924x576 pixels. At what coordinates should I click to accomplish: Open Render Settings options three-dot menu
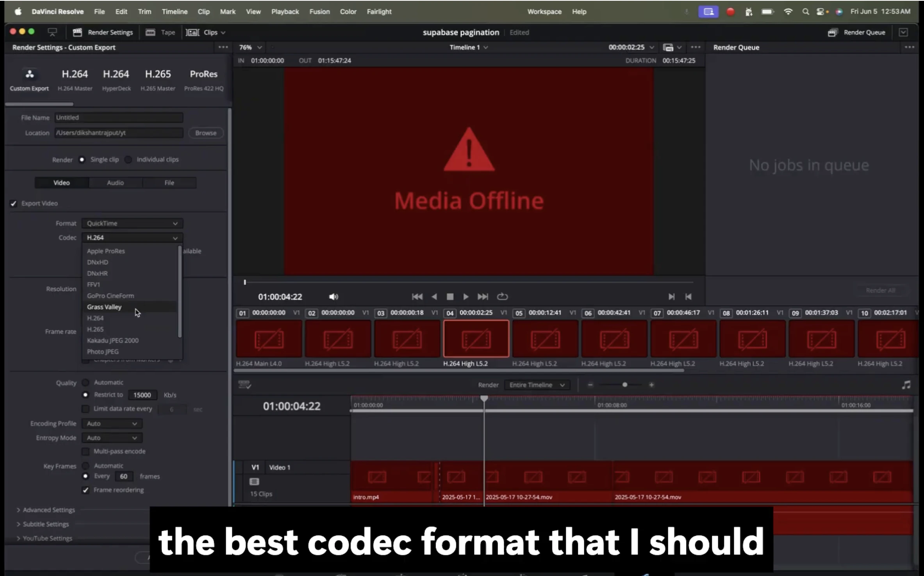coord(223,47)
